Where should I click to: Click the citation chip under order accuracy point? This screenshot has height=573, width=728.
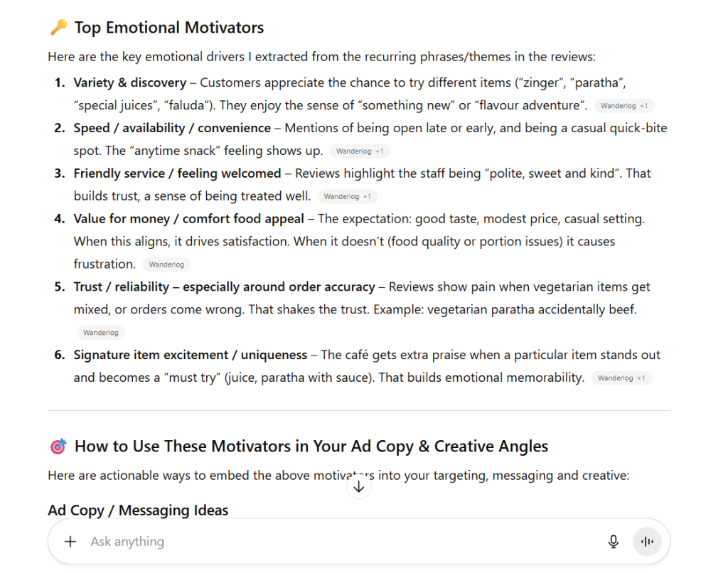(101, 332)
